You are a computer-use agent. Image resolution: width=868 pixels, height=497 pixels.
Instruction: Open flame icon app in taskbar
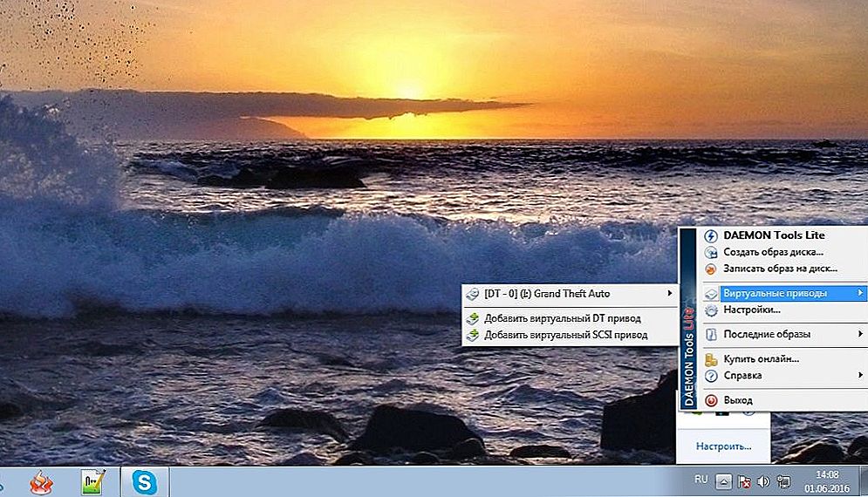click(41, 482)
